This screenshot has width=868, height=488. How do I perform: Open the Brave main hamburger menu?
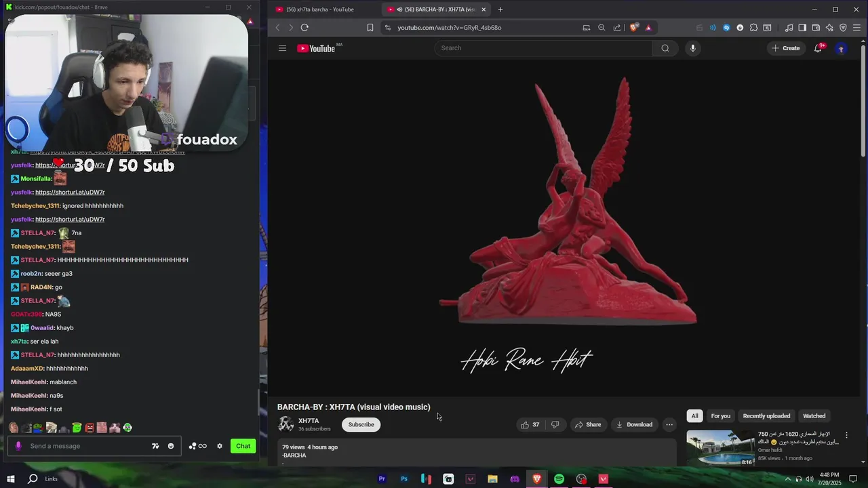[x=856, y=28]
